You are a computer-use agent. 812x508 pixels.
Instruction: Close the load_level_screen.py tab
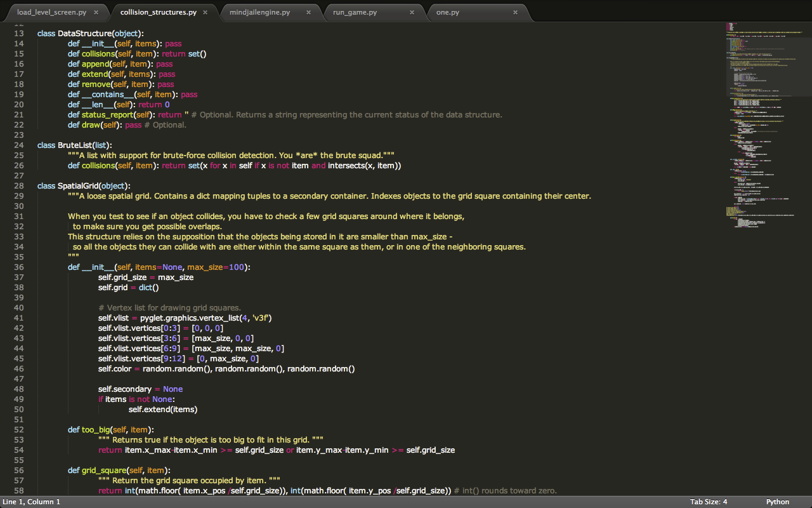pyautogui.click(x=96, y=12)
